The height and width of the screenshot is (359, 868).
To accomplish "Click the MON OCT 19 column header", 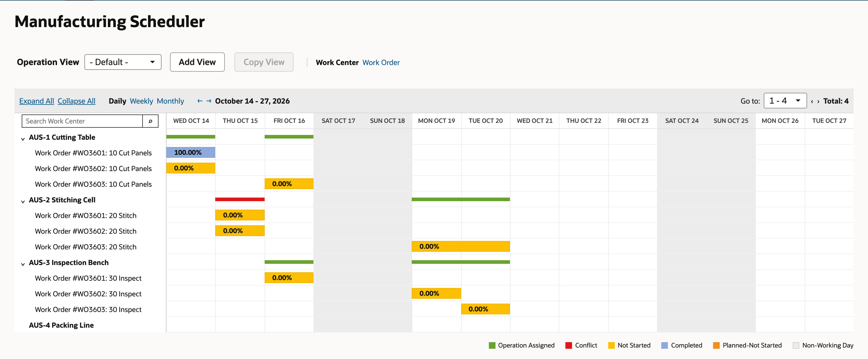I will 436,121.
